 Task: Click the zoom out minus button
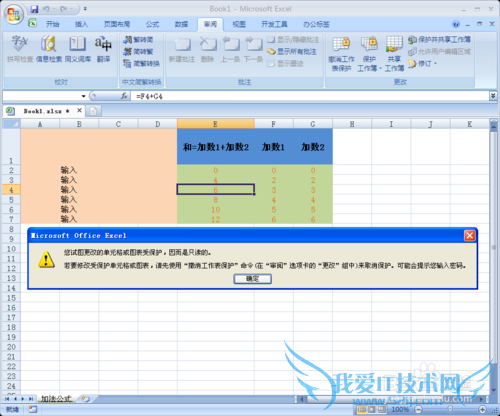418,409
